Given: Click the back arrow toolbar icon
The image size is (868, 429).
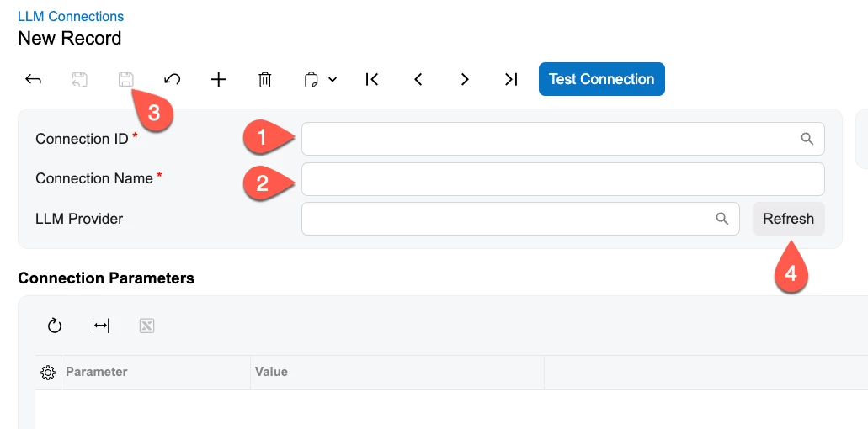Looking at the screenshot, I should coord(33,80).
